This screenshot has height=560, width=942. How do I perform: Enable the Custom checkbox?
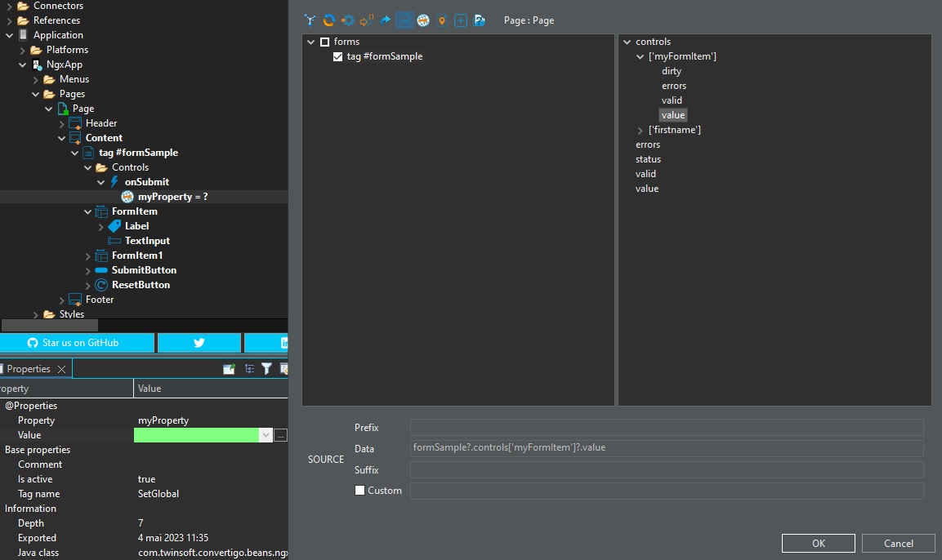click(x=360, y=491)
